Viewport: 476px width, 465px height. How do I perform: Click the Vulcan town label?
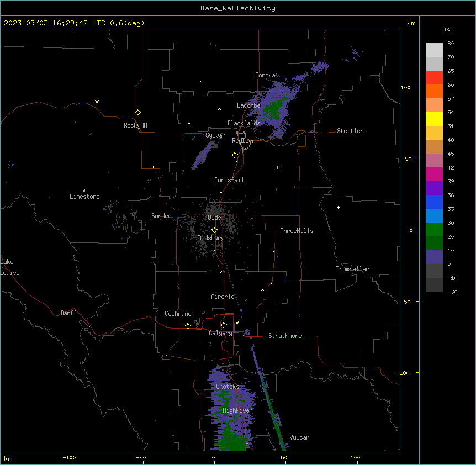(x=299, y=437)
